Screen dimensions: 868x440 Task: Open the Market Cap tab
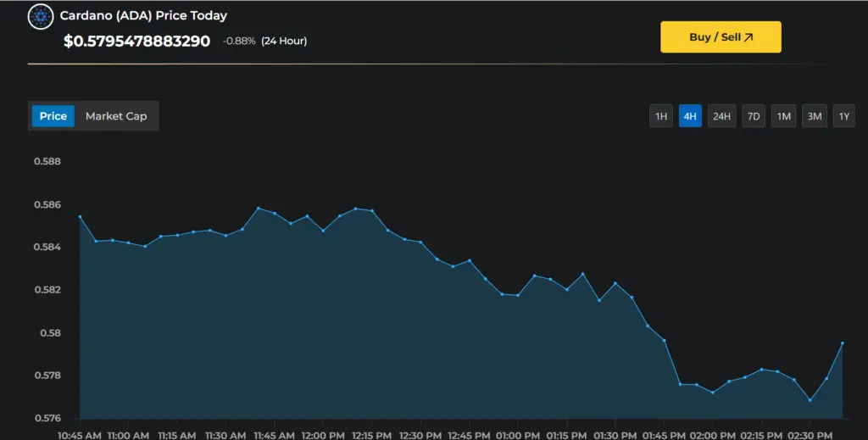(116, 116)
